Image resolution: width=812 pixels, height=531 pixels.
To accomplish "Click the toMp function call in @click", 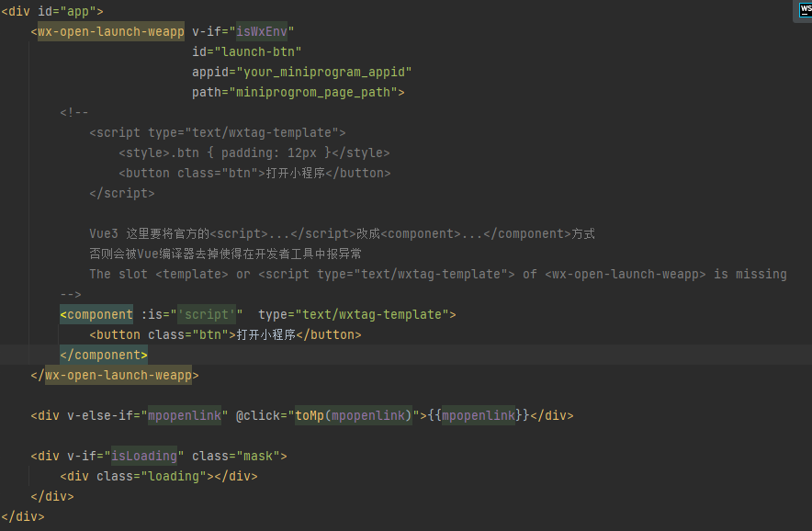I will coord(353,415).
